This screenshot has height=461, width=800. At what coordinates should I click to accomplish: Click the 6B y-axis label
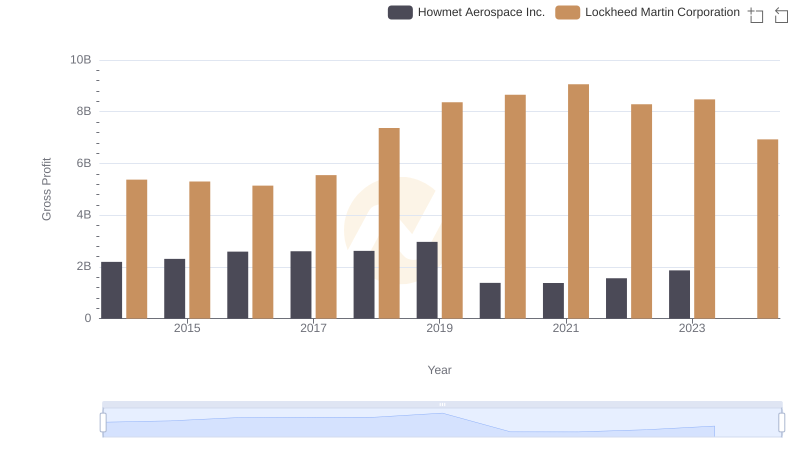click(x=84, y=163)
